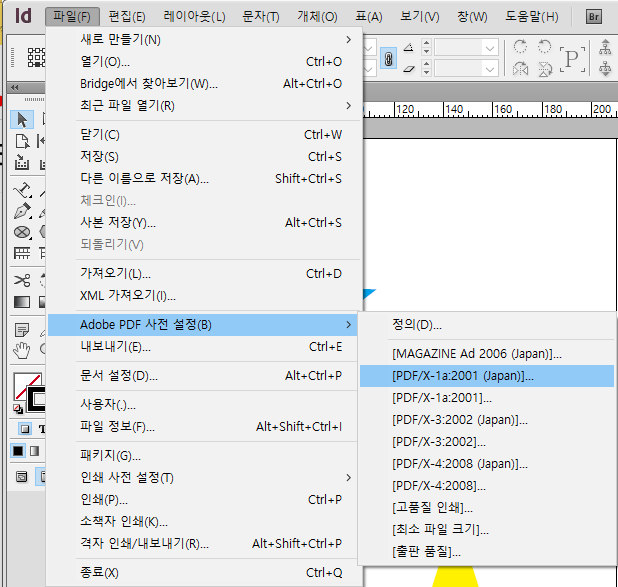Select the Selection tool arrow

pyautogui.click(x=22, y=120)
